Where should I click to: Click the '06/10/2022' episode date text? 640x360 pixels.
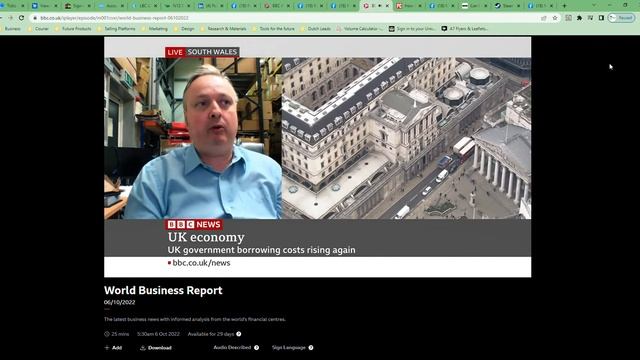point(120,302)
